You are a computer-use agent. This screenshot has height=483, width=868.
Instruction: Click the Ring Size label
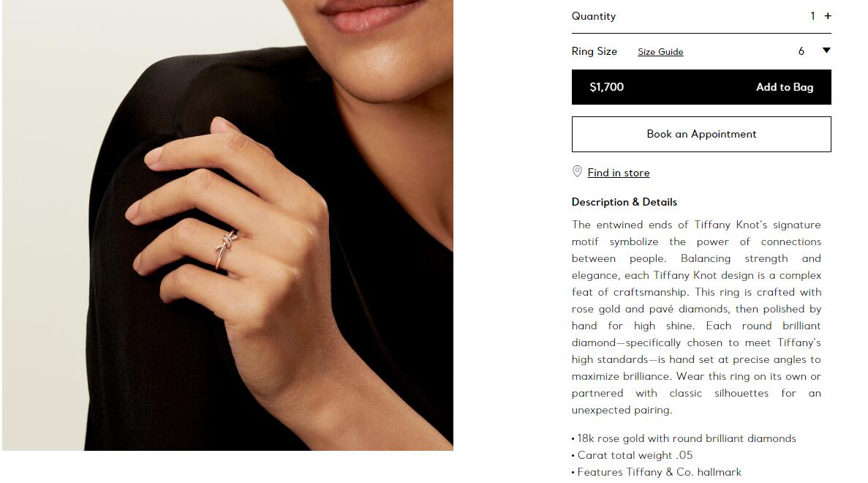(595, 51)
